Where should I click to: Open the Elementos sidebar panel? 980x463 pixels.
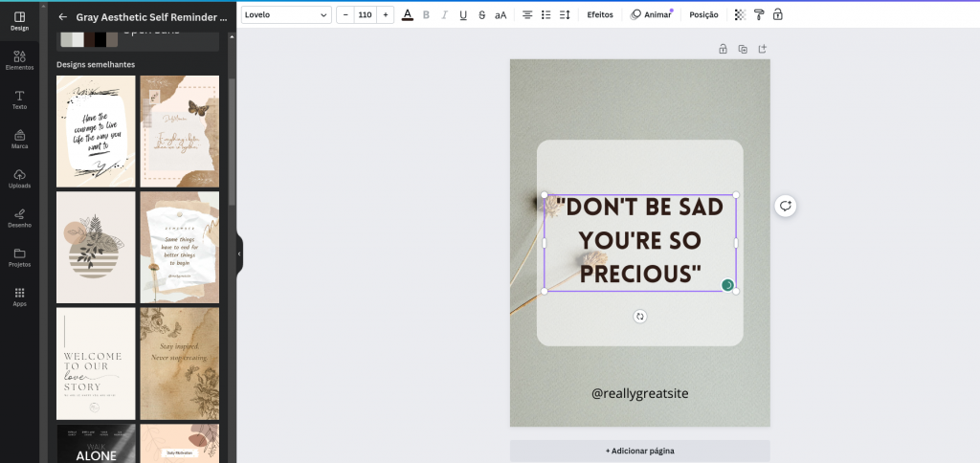coord(19,60)
